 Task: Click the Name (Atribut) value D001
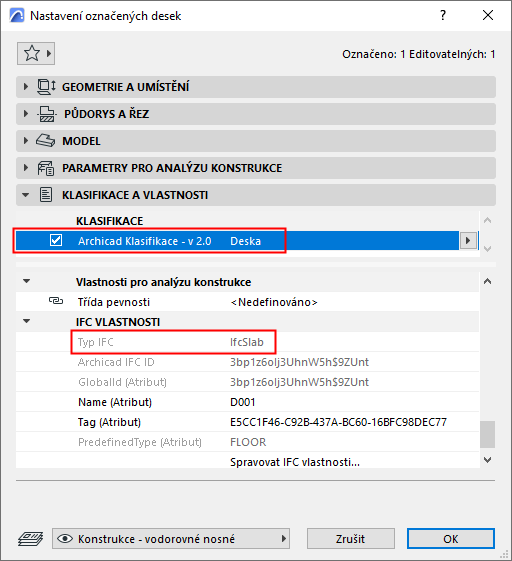[x=243, y=402]
